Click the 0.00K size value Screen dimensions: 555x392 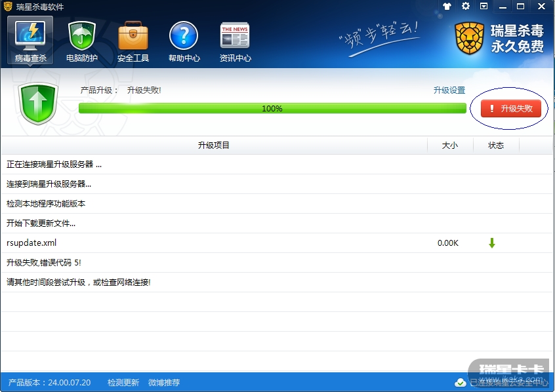click(x=448, y=243)
